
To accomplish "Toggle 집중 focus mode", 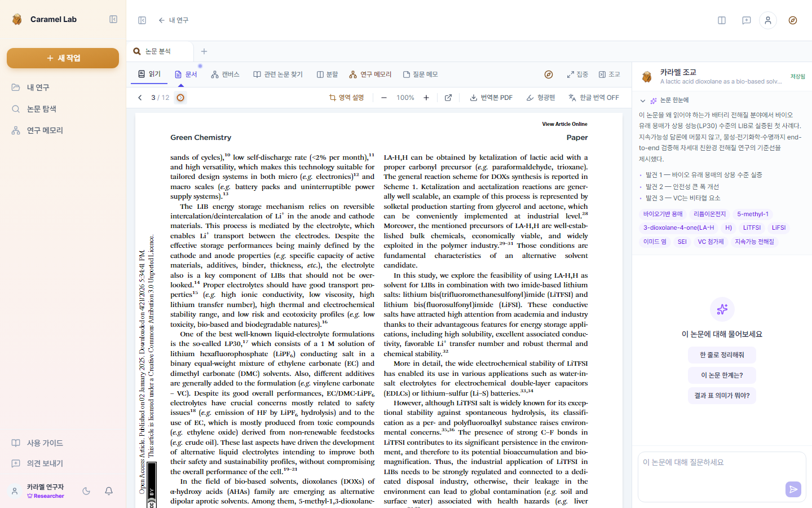I will pos(577,75).
